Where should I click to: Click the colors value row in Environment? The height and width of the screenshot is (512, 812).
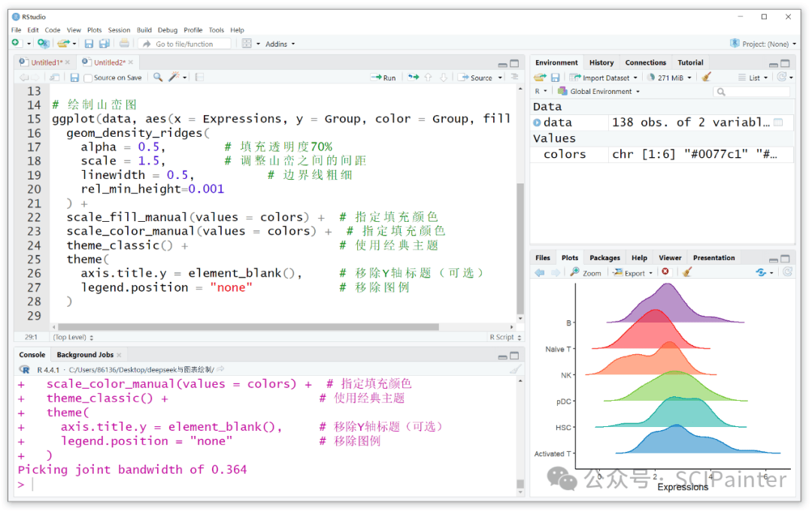pyautogui.click(x=662, y=154)
